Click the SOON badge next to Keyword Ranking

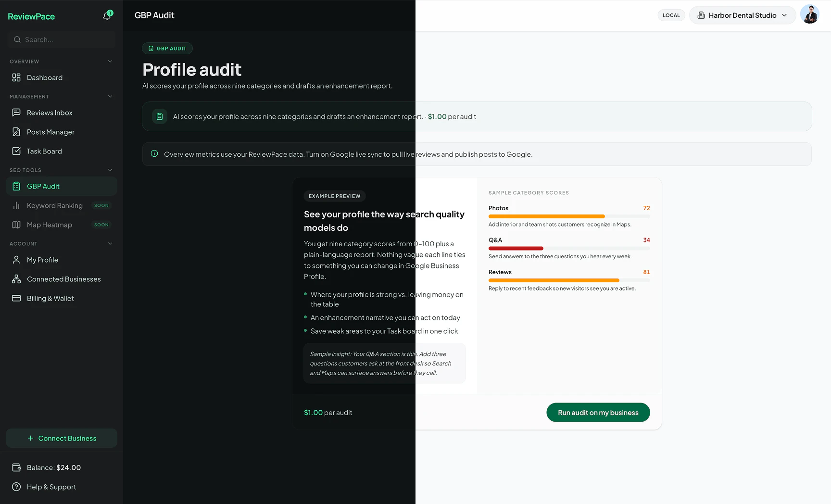coord(101,205)
